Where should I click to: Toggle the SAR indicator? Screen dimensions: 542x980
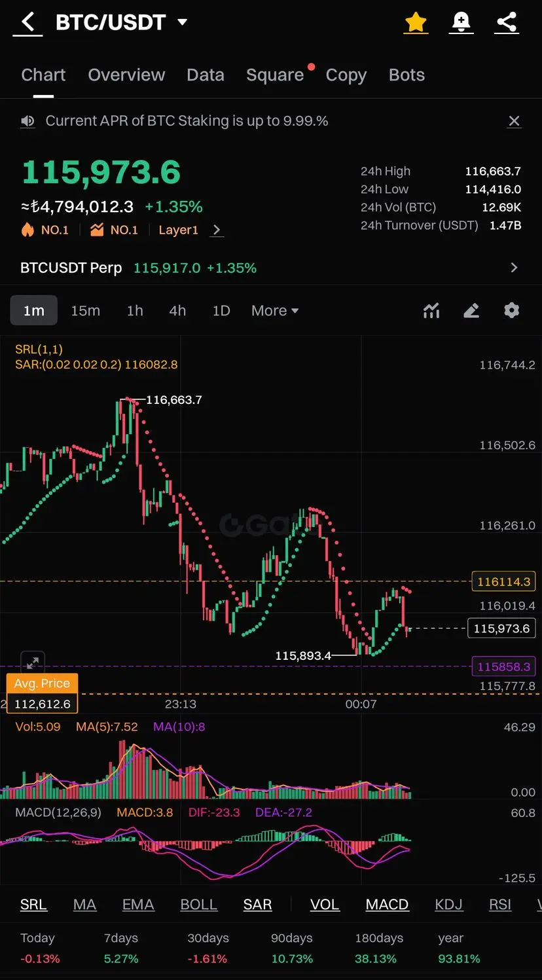click(257, 905)
